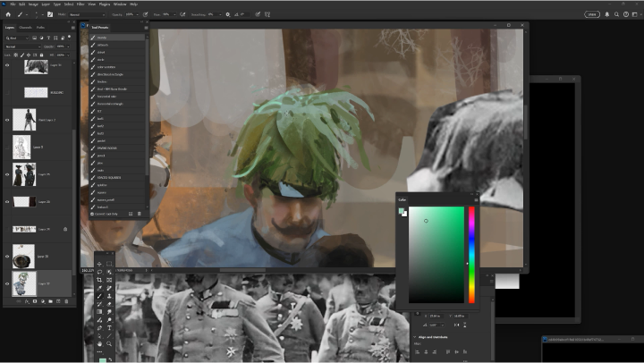Open the Color panel options menu
The image size is (644, 363).
(x=476, y=200)
